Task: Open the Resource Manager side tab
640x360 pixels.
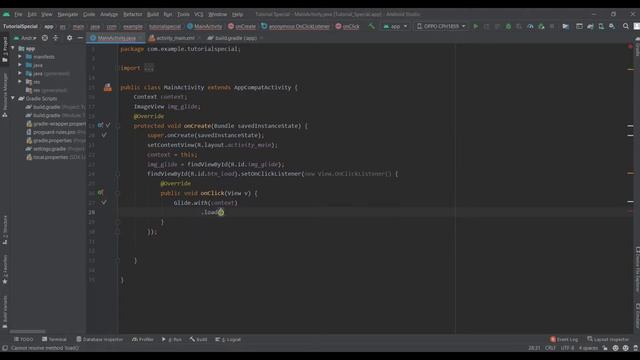Action: pyautogui.click(x=4, y=96)
